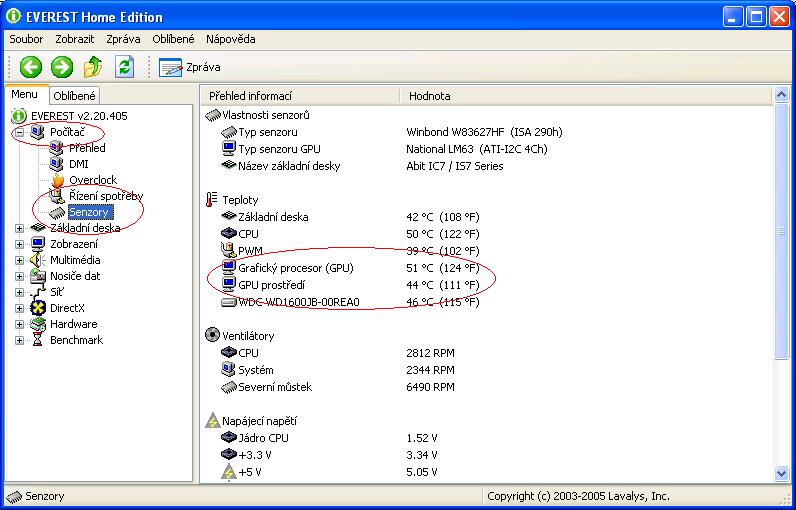Image resolution: width=796 pixels, height=510 pixels.
Task: Select the Základní deska temperature row
Action: pos(351,217)
